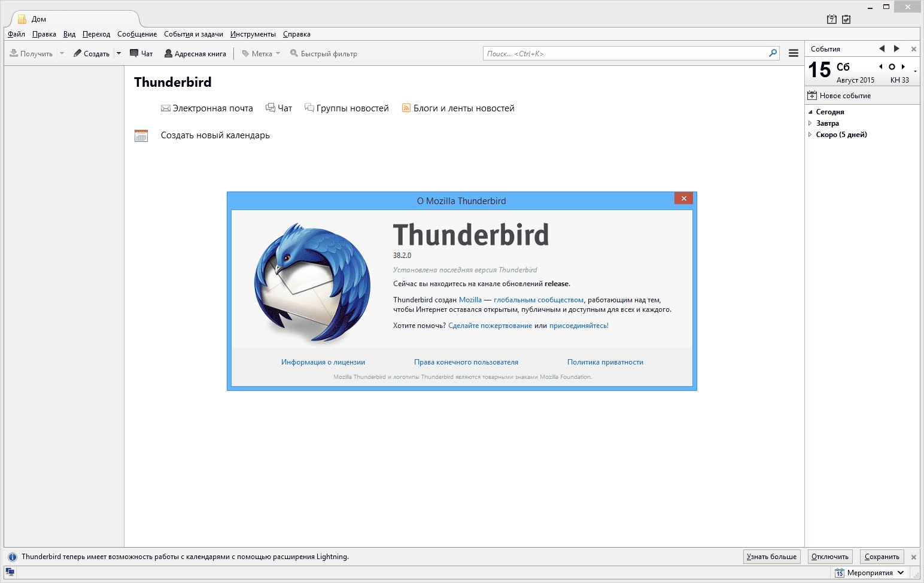
Task: Open the Метка tag dropdown
Action: click(261, 53)
